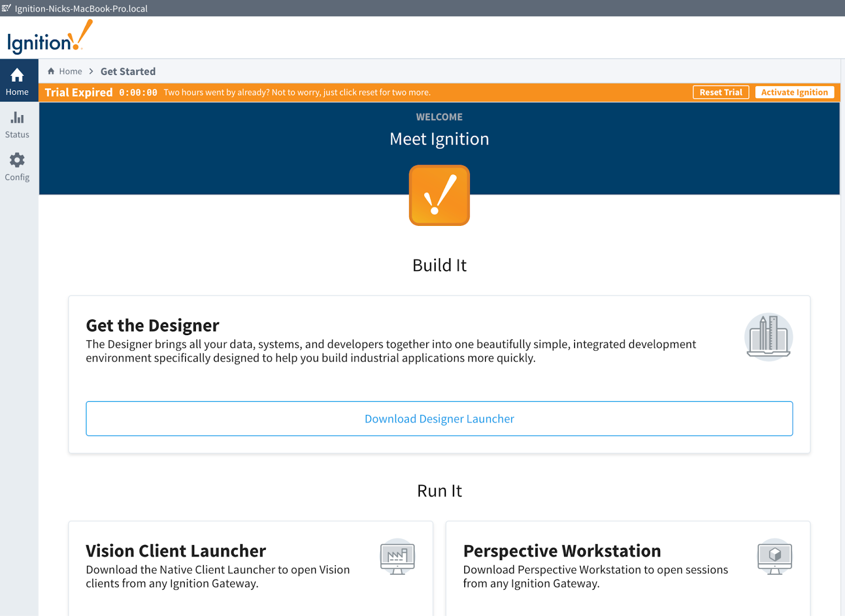The image size is (845, 616).
Task: Click Ignition-Nicks-MacBook-Pro.local gateway name
Action: (x=81, y=8)
